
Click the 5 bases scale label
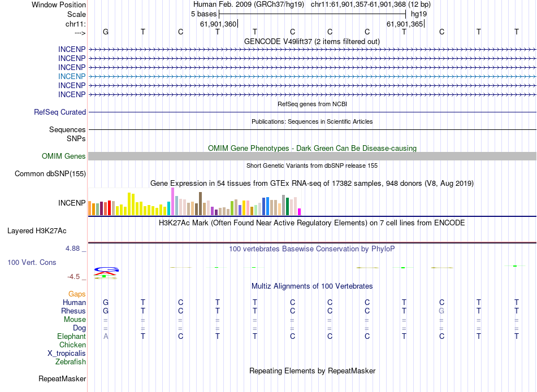(203, 14)
